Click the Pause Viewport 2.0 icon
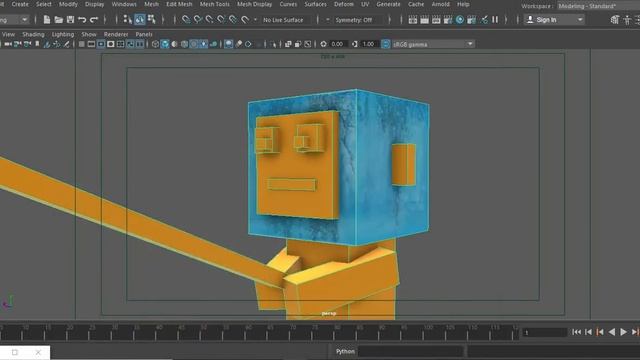 click(495, 20)
